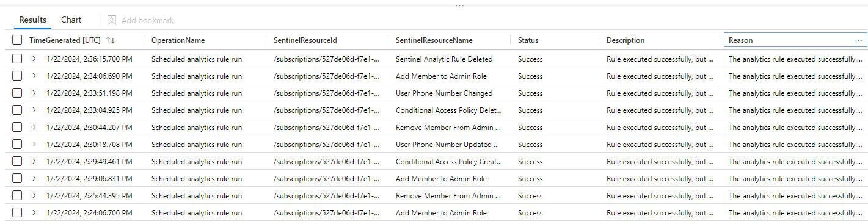Toggle the select-all checkbox in header
868x224 pixels.
[17, 40]
